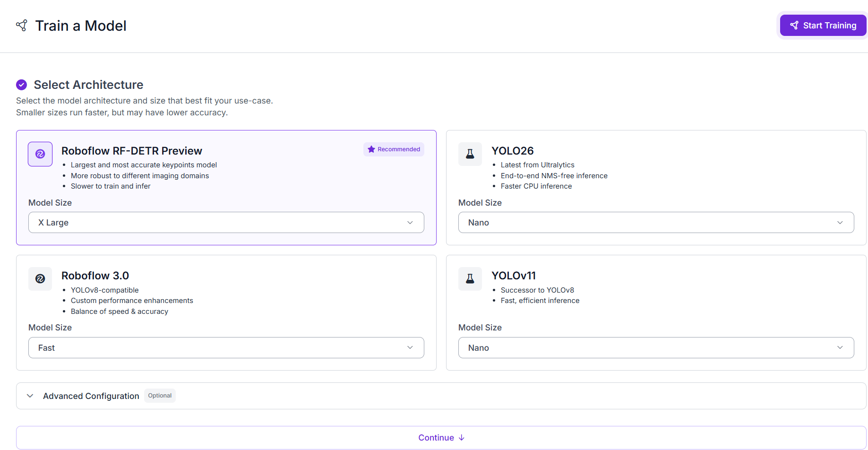Screen dimensions: 868x450
Task: Click the star icon in Recommended badge
Action: [371, 149]
